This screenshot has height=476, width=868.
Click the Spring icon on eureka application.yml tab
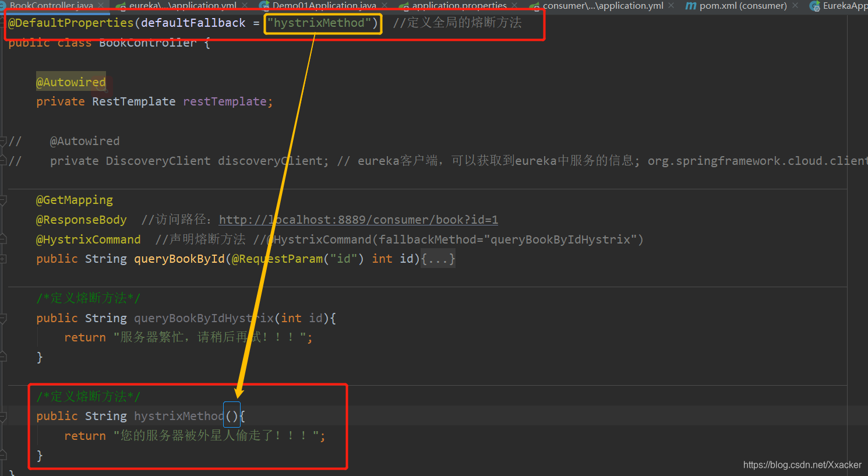click(x=121, y=6)
